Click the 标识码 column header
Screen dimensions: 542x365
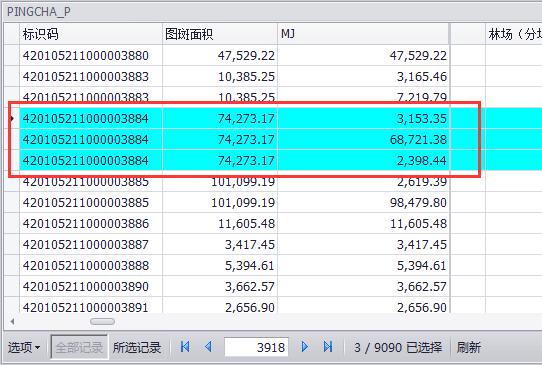(91, 34)
